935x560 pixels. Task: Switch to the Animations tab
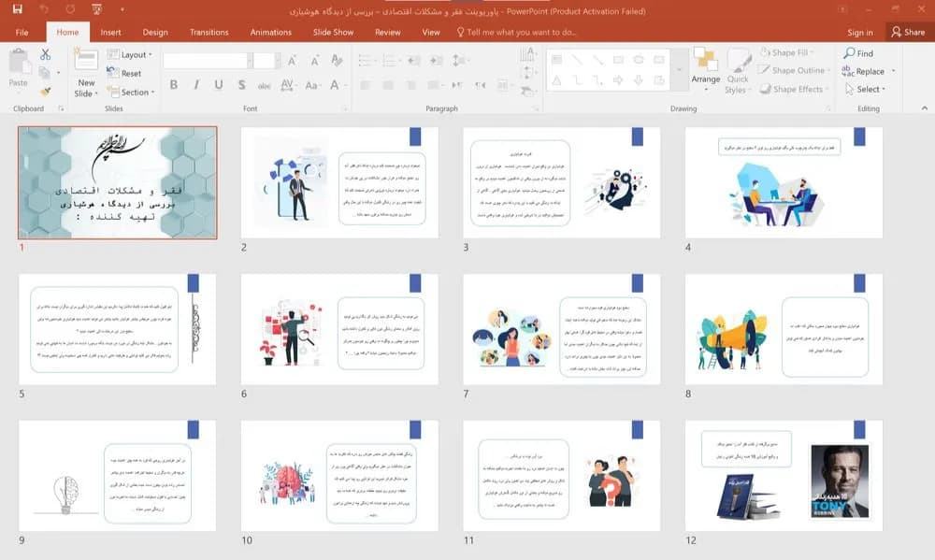(271, 32)
